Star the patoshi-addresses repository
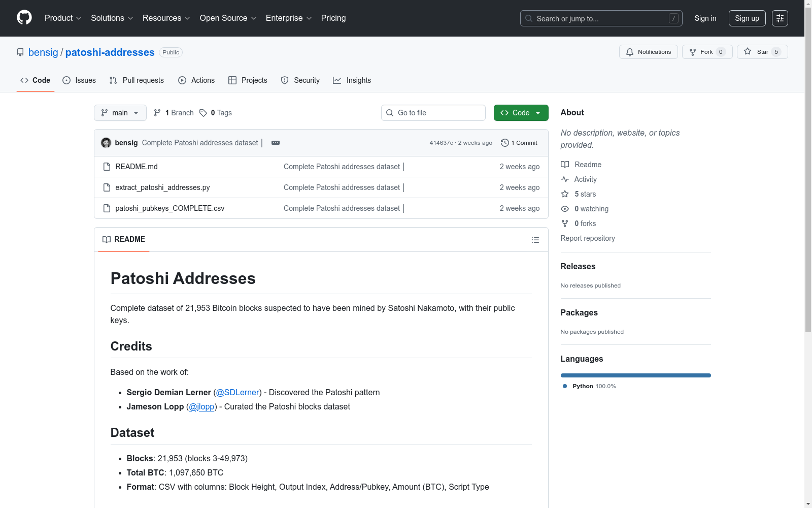 [x=762, y=52]
